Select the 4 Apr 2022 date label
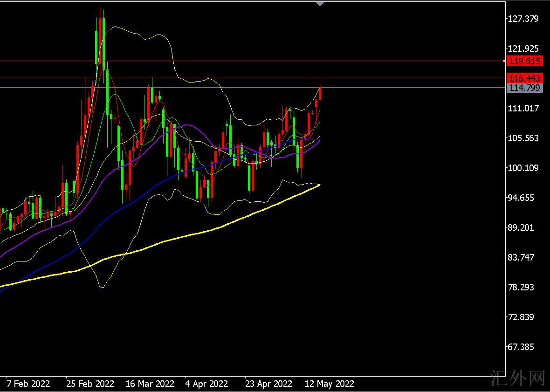The width and height of the screenshot is (550, 392). (206, 384)
